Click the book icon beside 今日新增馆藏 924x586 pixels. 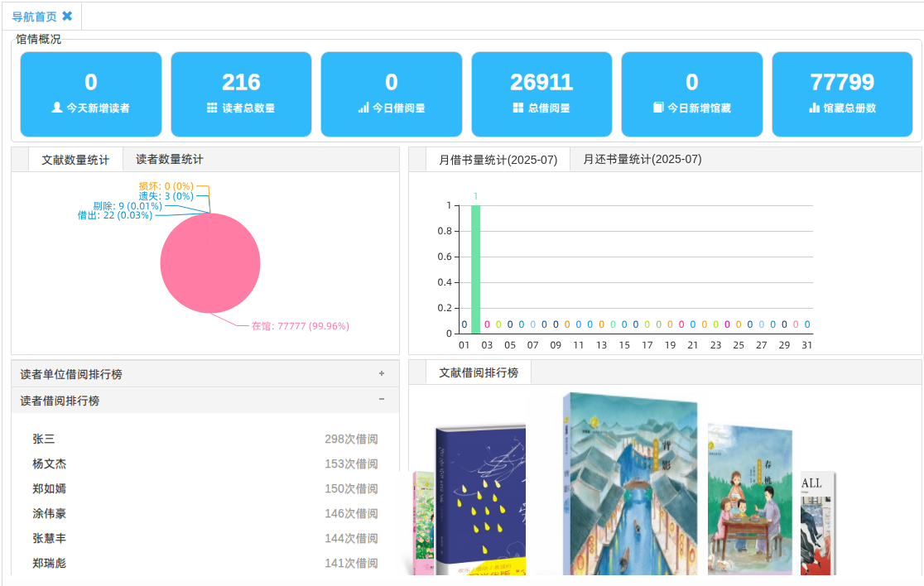pos(658,108)
